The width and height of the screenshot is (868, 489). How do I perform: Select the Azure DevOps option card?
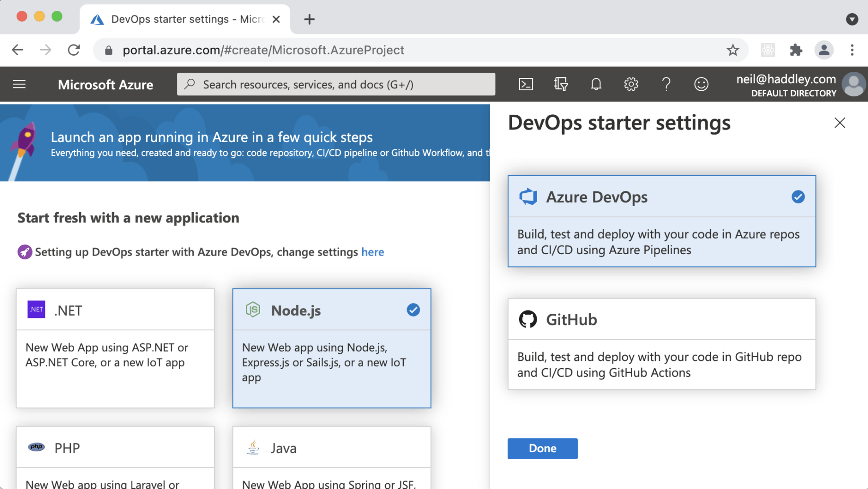[661, 221]
